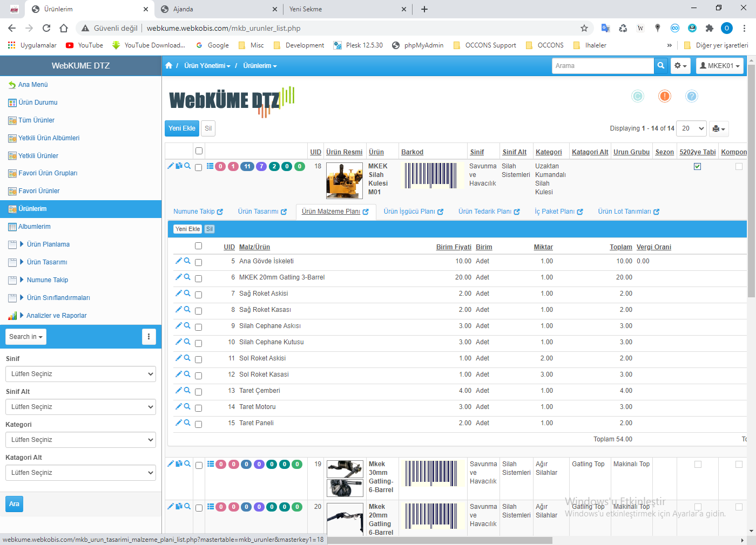This screenshot has height=545, width=756.
Task: Click view magnifier for MKEK 20mm Gatling 3-Barrel
Action: (x=187, y=277)
